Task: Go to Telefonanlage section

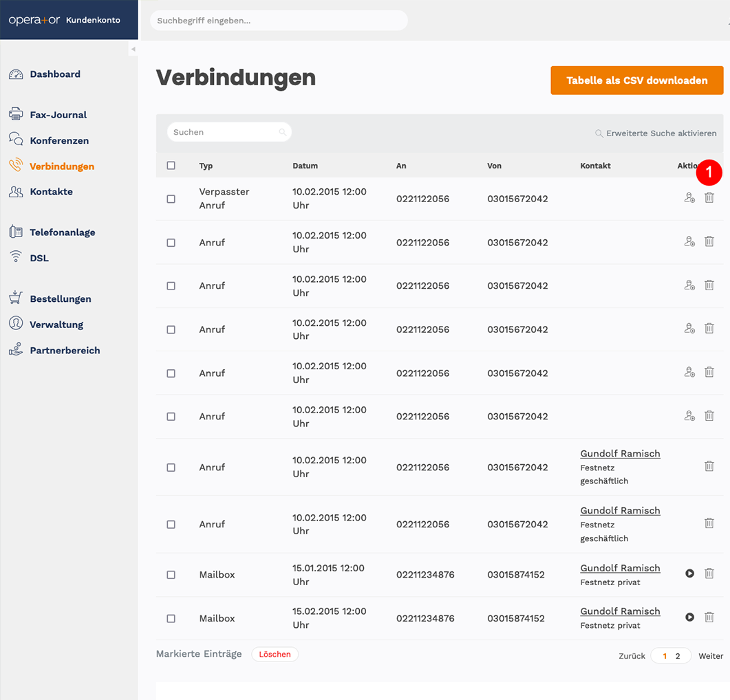Action: [63, 232]
